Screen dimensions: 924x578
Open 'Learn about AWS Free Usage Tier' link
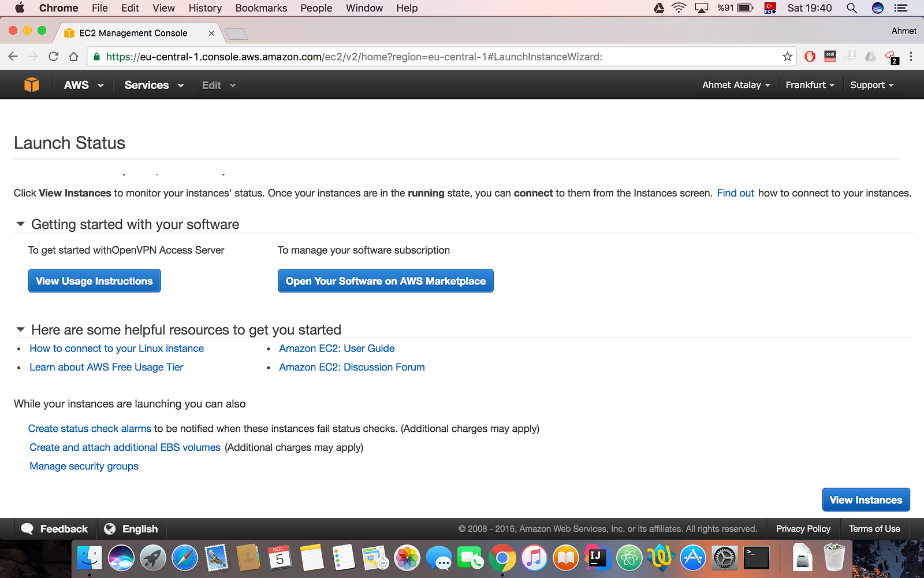point(106,367)
